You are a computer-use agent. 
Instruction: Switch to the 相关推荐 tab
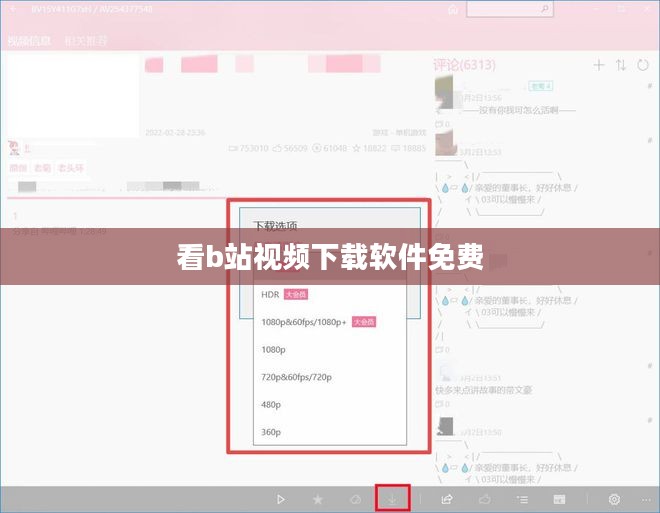point(86,41)
